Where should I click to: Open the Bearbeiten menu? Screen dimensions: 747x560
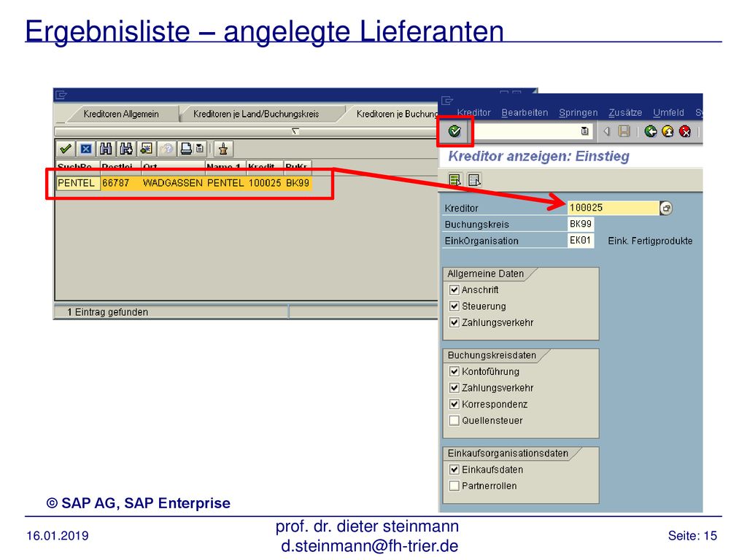[525, 112]
